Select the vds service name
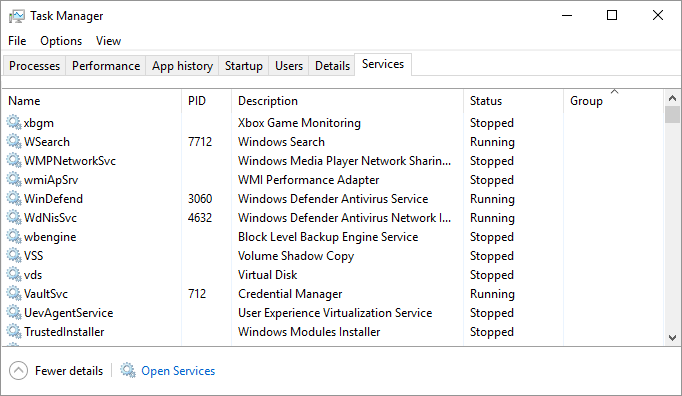The image size is (682, 396). [33, 275]
